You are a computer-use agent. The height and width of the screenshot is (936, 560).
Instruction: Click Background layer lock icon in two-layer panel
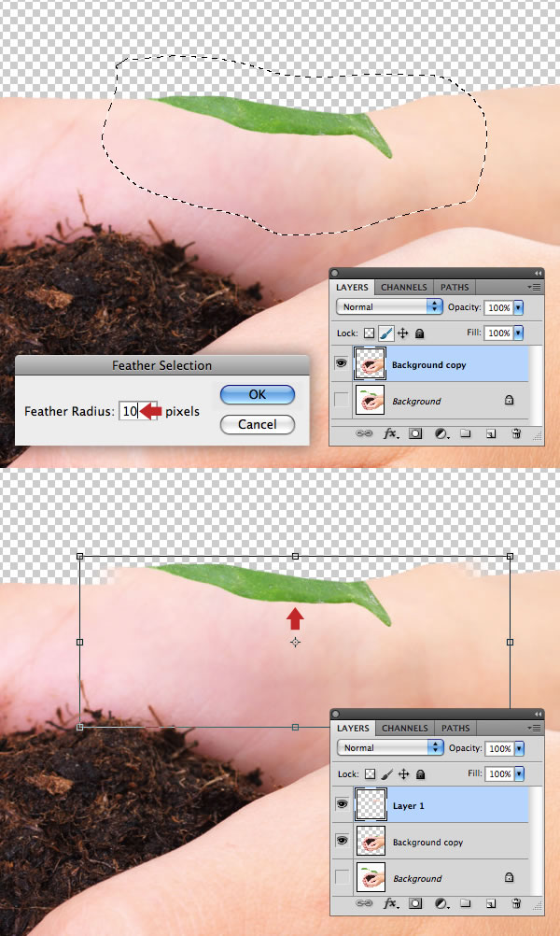[x=510, y=401]
